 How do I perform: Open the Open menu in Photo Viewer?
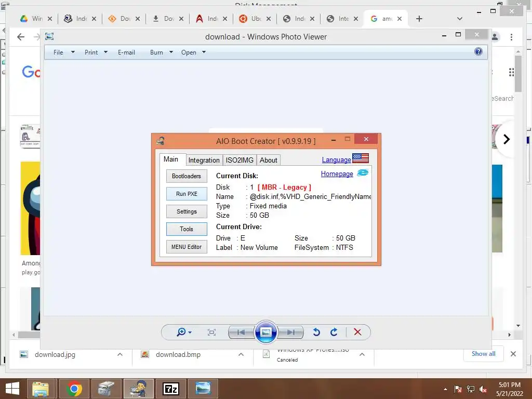coord(189,52)
